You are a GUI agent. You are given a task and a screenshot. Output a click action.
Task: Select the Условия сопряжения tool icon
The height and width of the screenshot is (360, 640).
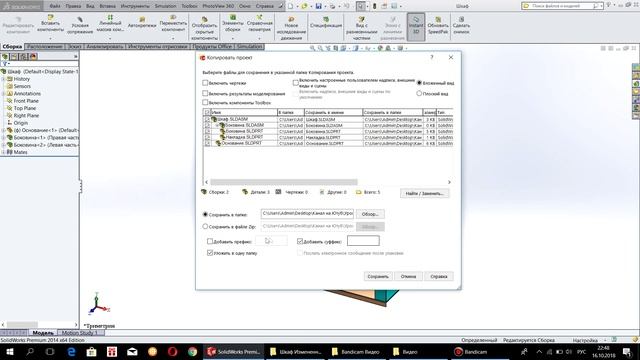(80, 20)
